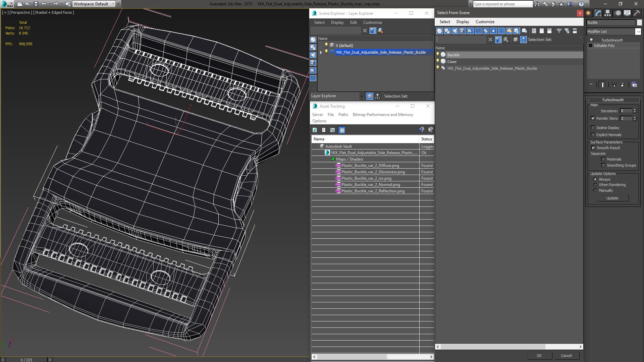Select When Rendering update option
The image size is (644, 362).
coord(595,185)
